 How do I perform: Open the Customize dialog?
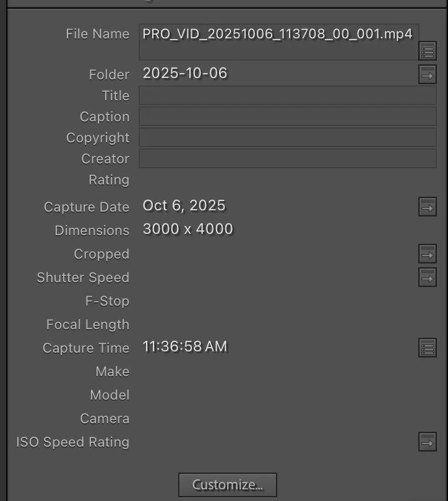[228, 485]
